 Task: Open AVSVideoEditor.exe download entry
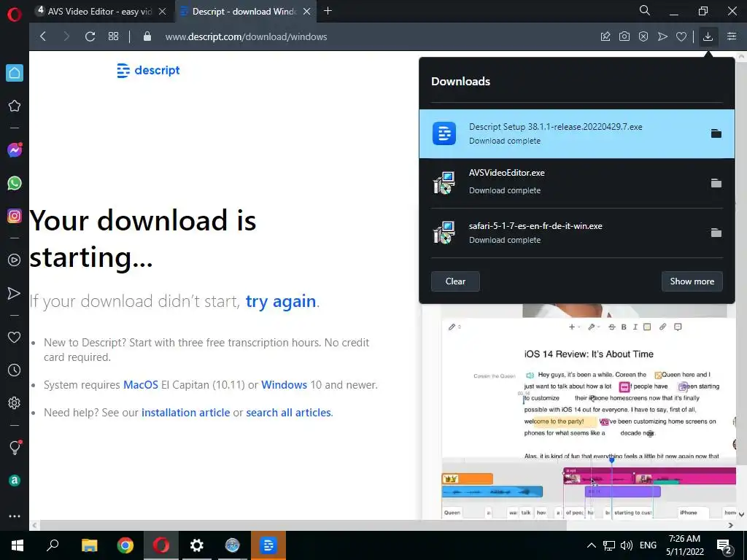click(x=576, y=183)
